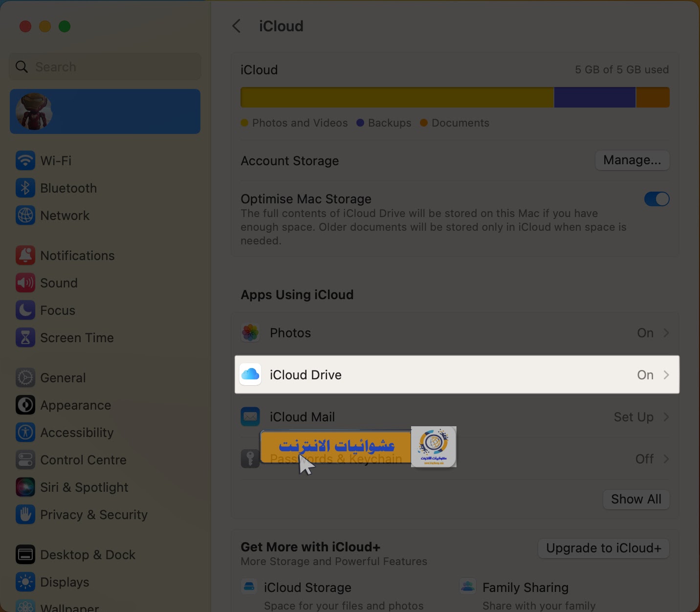Select the Siri & Spotlight icon
Viewport: 700px width, 612px height.
(x=25, y=487)
